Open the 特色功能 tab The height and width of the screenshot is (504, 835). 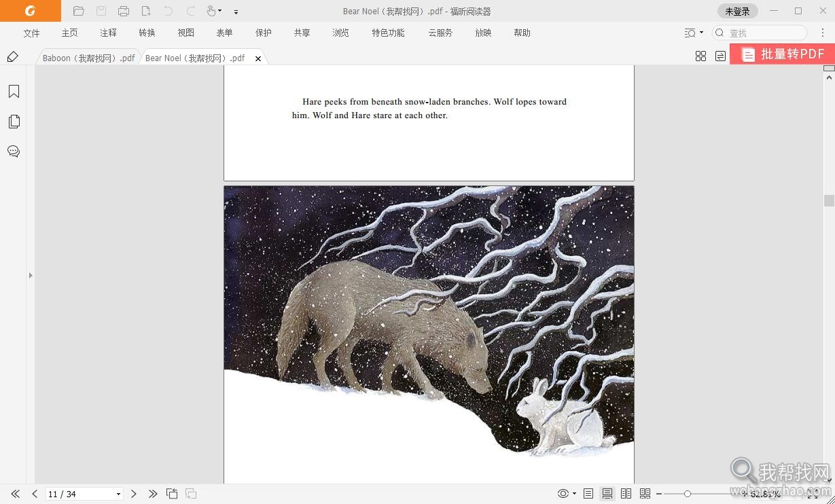click(x=388, y=33)
